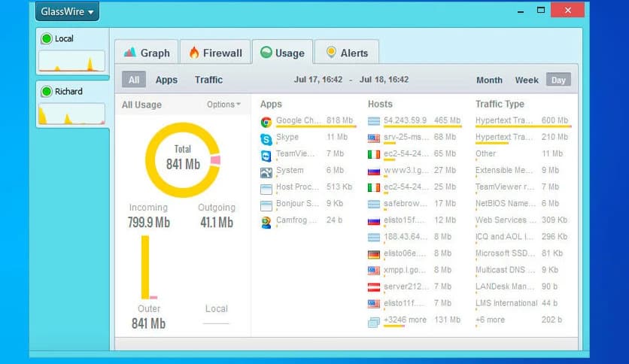This screenshot has height=364, width=629.
Task: Select ICQ and AOL I... traffic type
Action: (x=504, y=236)
